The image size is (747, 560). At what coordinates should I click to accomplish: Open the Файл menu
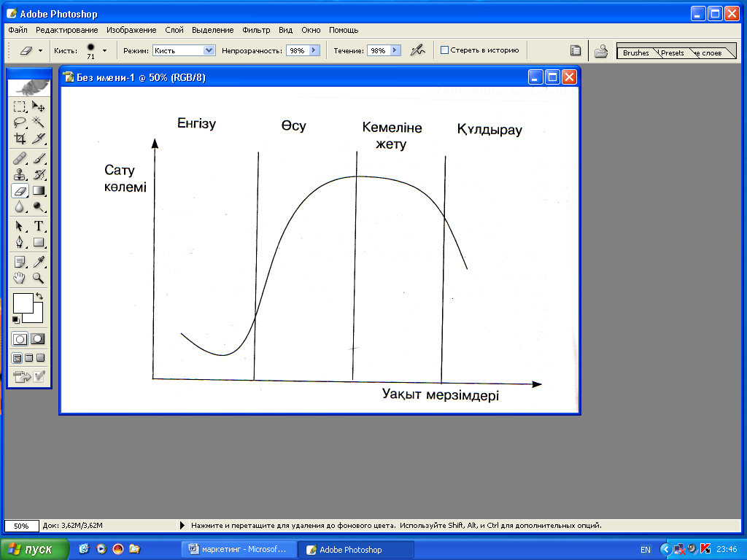[18, 30]
